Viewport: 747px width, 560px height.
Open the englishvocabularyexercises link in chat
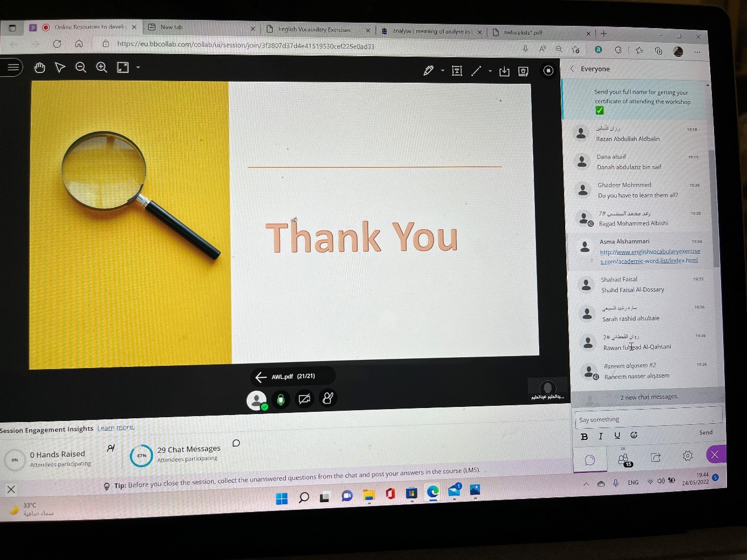pos(650,256)
